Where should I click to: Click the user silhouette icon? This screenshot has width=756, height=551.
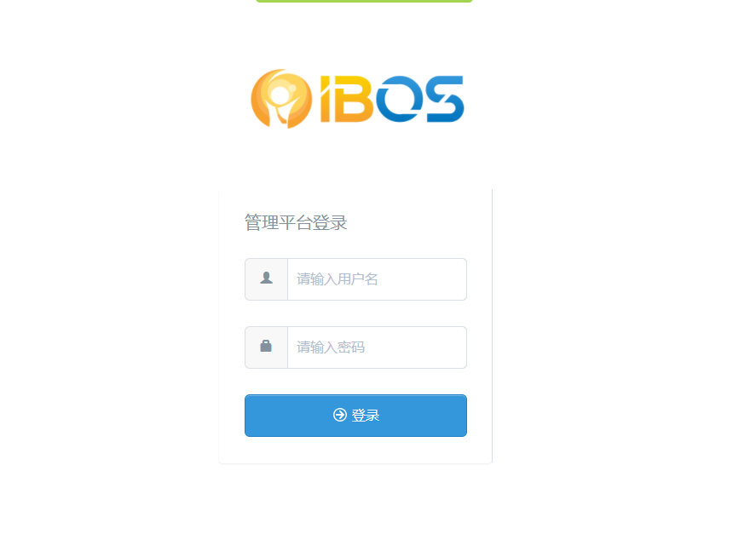266,278
